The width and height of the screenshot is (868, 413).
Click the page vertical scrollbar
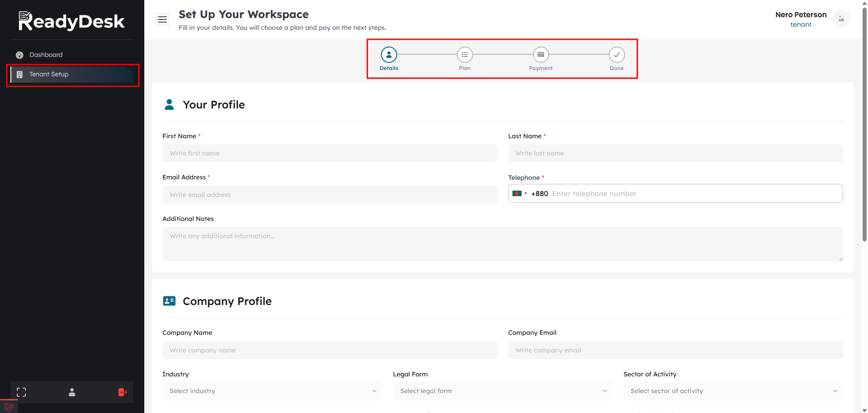coord(864,136)
